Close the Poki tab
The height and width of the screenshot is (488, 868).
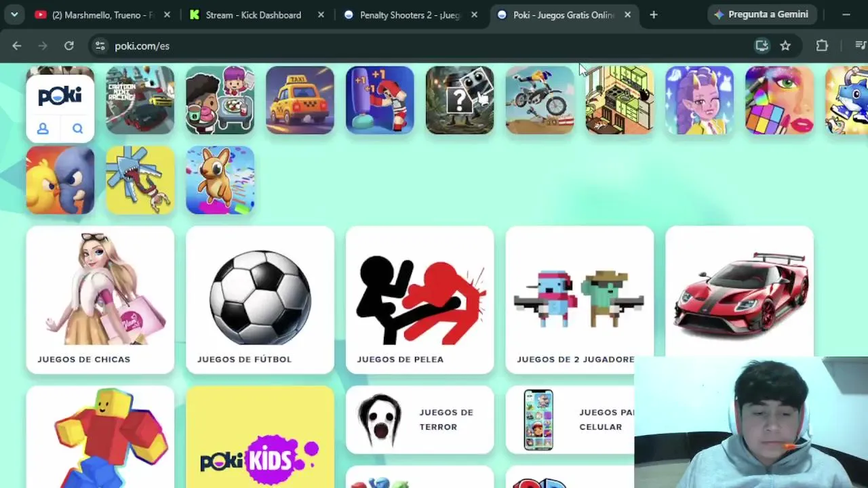(627, 14)
